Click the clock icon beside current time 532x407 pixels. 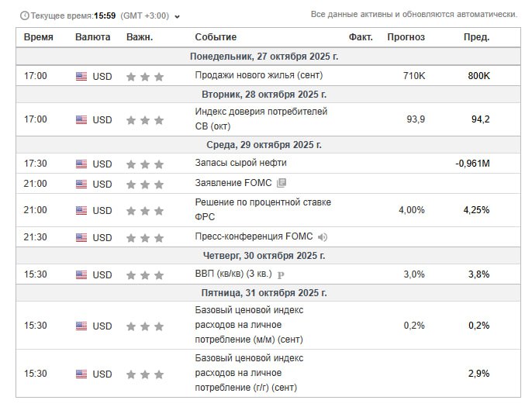24,16
